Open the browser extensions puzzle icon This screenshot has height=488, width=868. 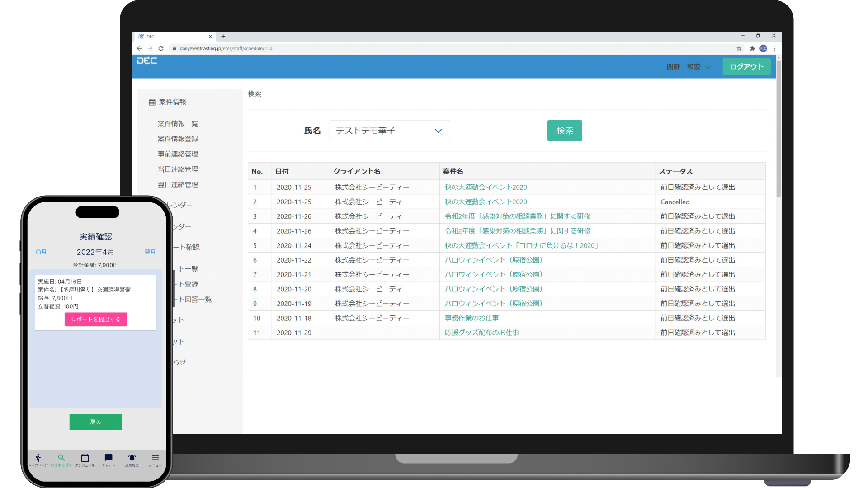752,48
